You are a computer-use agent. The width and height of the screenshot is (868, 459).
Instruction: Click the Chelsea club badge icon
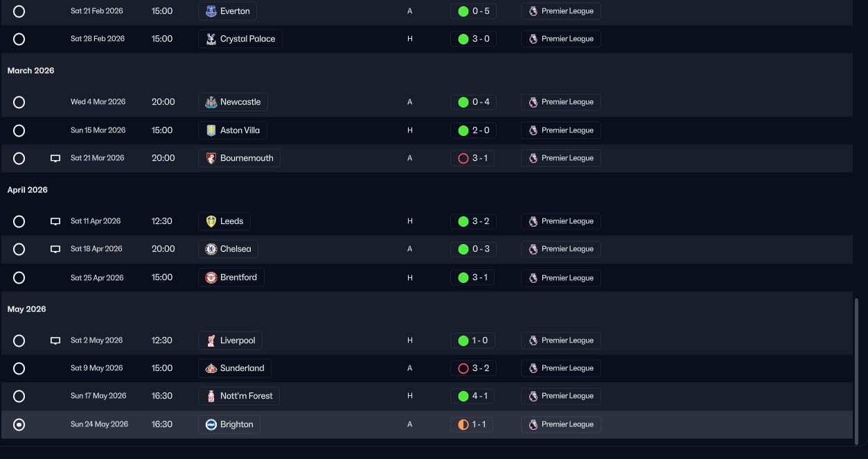pos(211,249)
